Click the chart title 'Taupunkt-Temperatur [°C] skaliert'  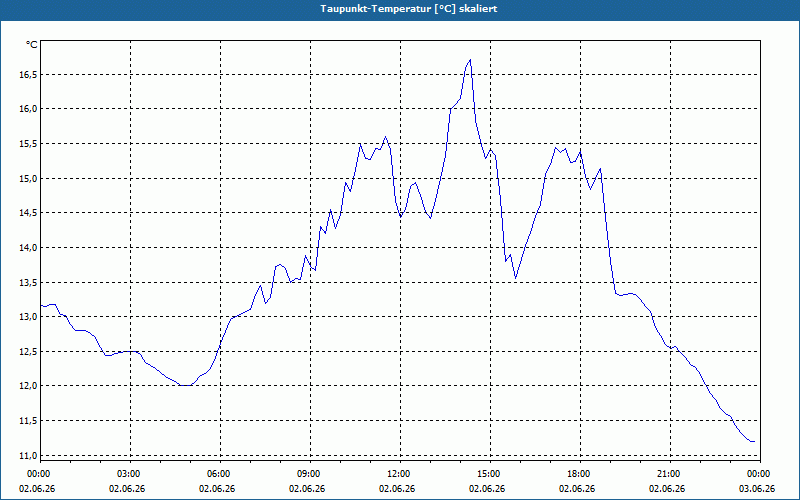(x=409, y=9)
